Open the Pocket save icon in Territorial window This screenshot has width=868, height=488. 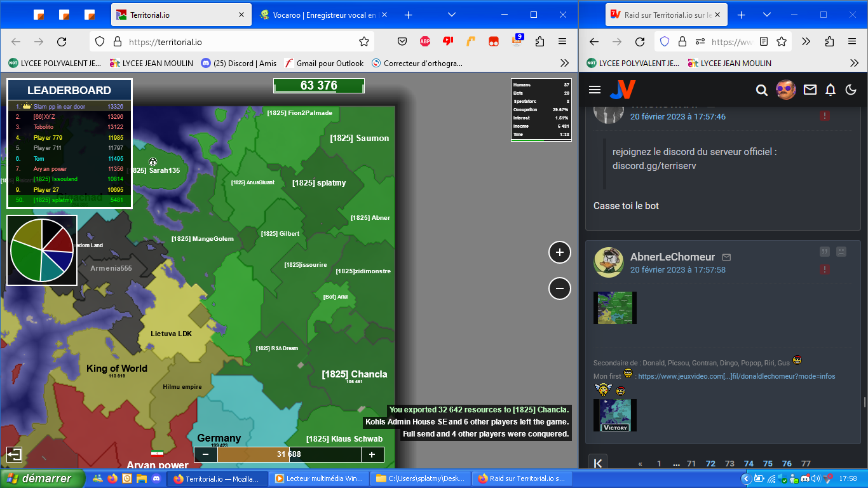coord(402,42)
